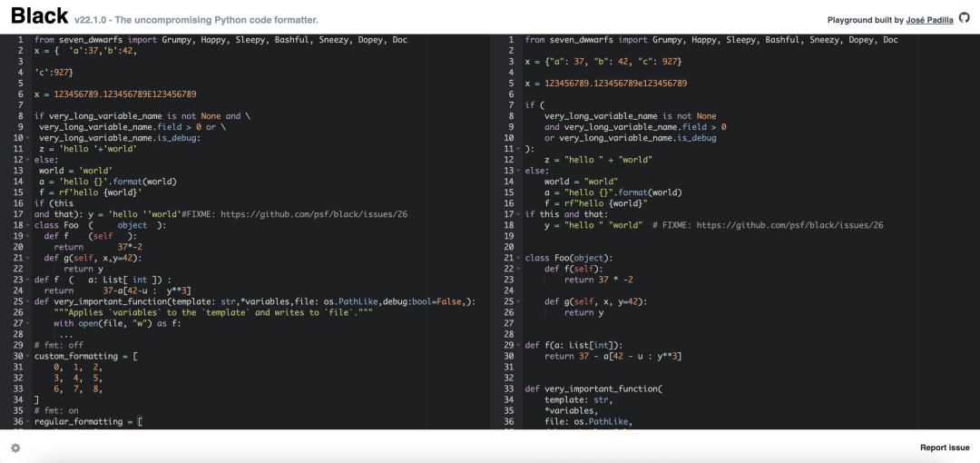
Task: Click '# fmt: off' comment in input editor
Action: [x=59, y=345]
